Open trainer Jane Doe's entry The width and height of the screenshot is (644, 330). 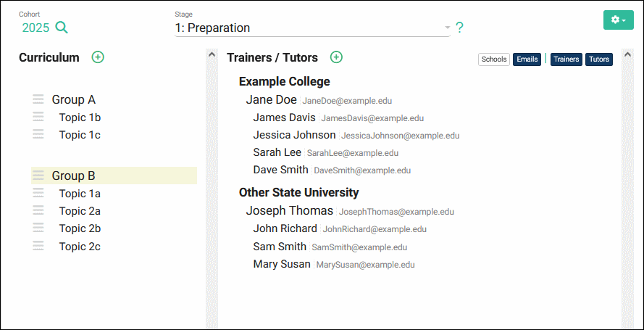271,99
